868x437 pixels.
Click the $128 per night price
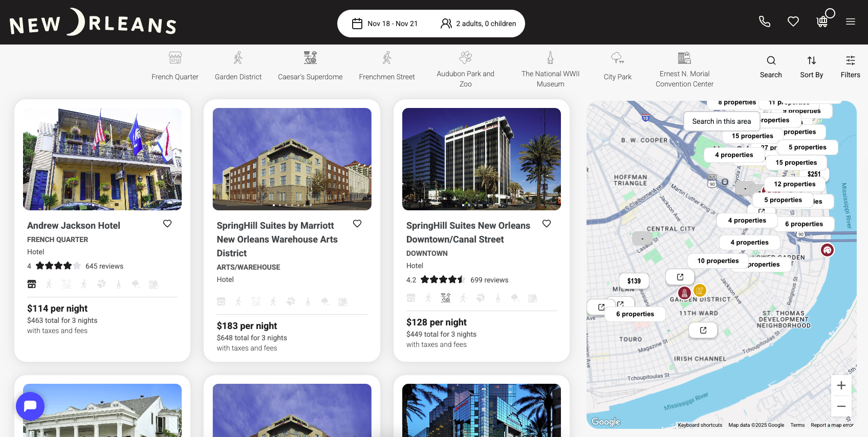(x=437, y=322)
